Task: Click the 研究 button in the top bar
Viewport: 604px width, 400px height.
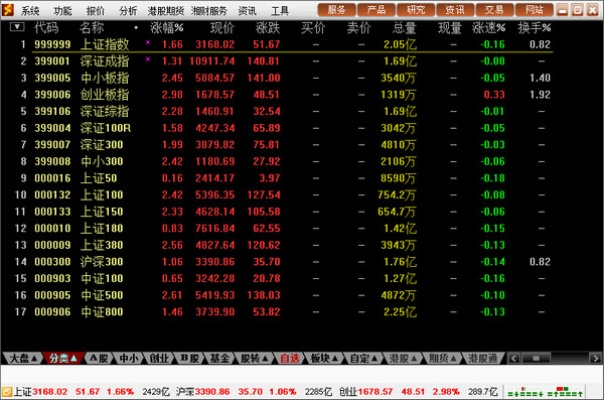Action: coord(417,10)
